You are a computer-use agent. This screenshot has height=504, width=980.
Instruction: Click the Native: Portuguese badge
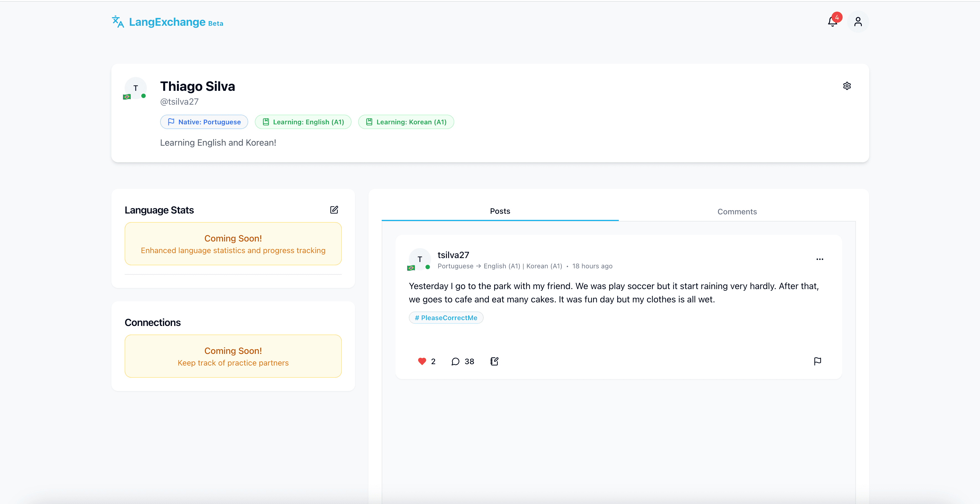tap(204, 122)
